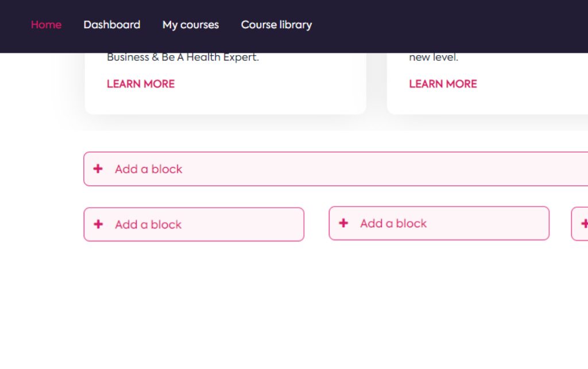The width and height of the screenshot is (588, 369).
Task: Click the plus icon in the middle Add a block box
Action: pos(343,223)
